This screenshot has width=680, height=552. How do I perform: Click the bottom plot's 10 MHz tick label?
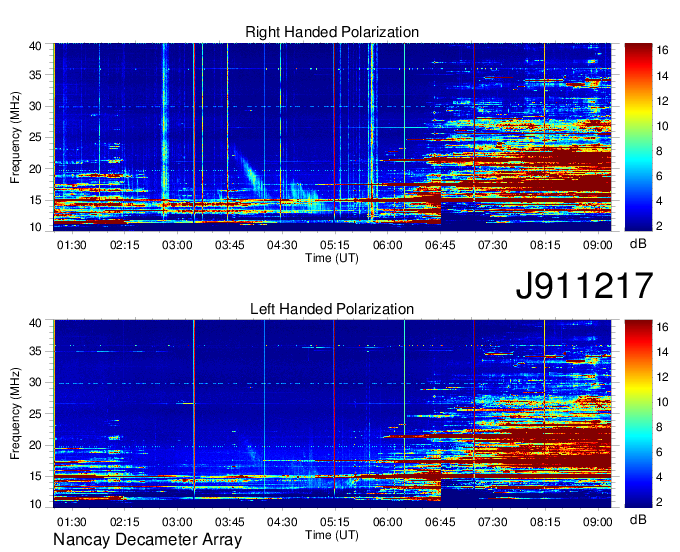35,504
